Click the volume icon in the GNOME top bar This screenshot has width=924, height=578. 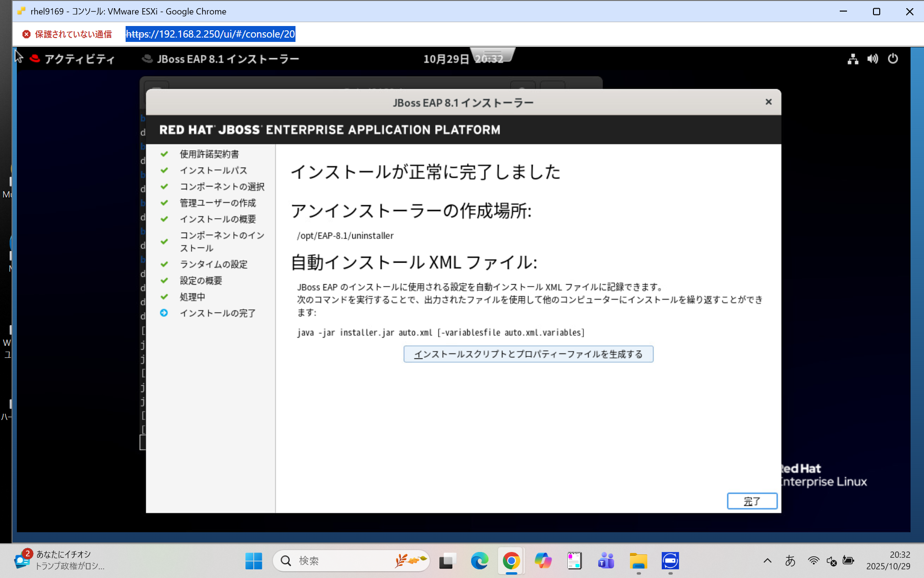pos(873,59)
